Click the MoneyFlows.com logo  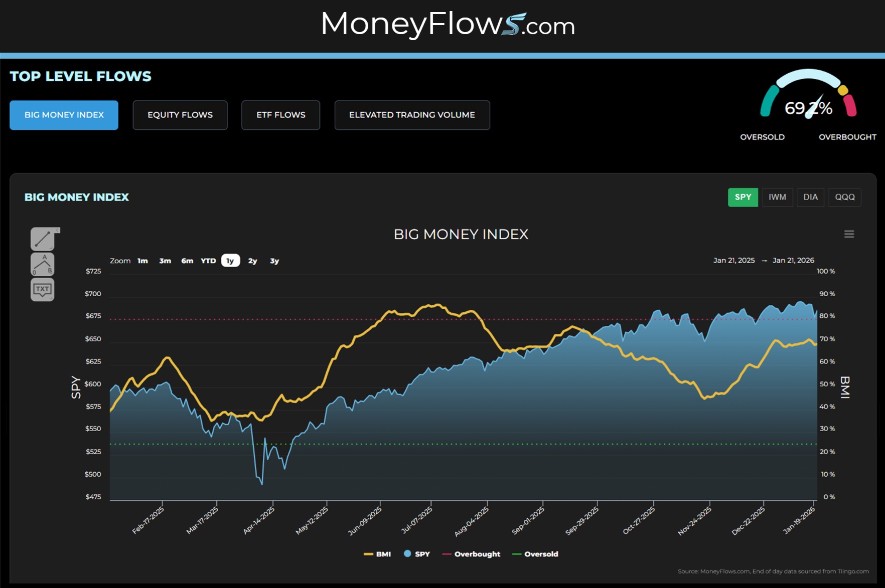pos(448,24)
